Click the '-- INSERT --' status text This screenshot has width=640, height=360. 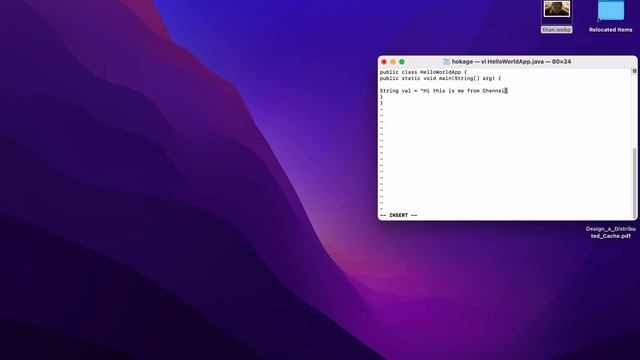click(x=398, y=215)
